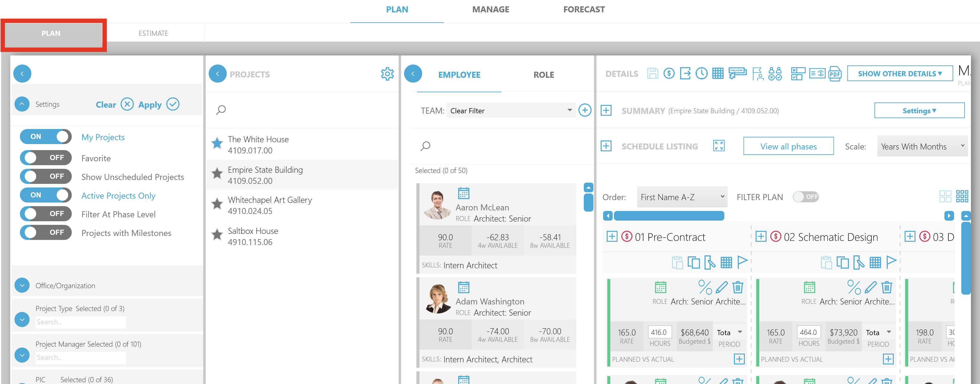
Task: Switch to the ESTIMATE tab
Action: pyautogui.click(x=153, y=33)
